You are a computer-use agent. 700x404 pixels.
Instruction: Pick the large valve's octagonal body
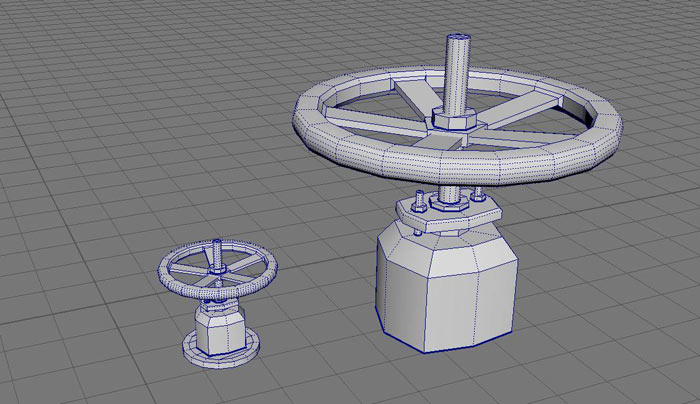[445, 292]
